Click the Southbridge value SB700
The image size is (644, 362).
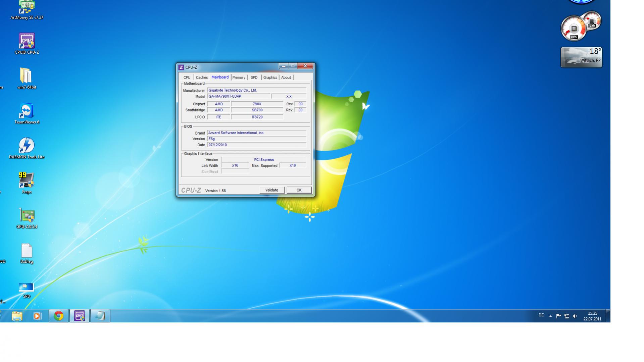click(257, 110)
